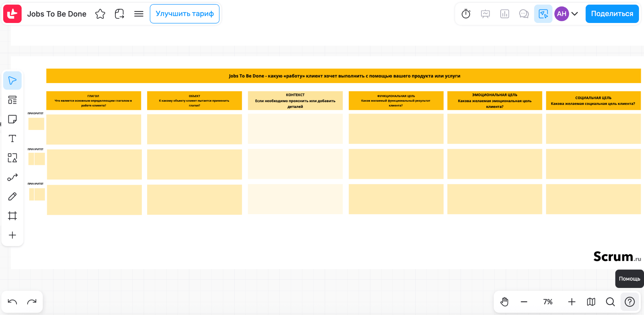The height and width of the screenshot is (315, 644).
Task: Select the ЭМОЦИОНАЛЬНАЯ ЦЕЛЬ header
Action: [x=495, y=101]
